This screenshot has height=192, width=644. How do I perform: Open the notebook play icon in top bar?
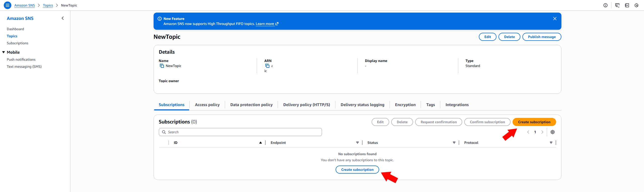tap(627, 5)
